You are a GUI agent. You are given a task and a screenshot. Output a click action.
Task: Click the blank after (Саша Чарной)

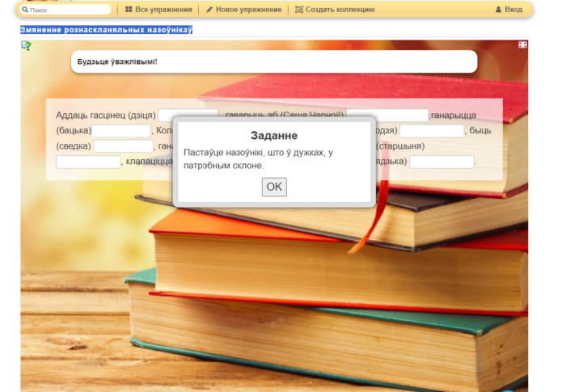387,116
